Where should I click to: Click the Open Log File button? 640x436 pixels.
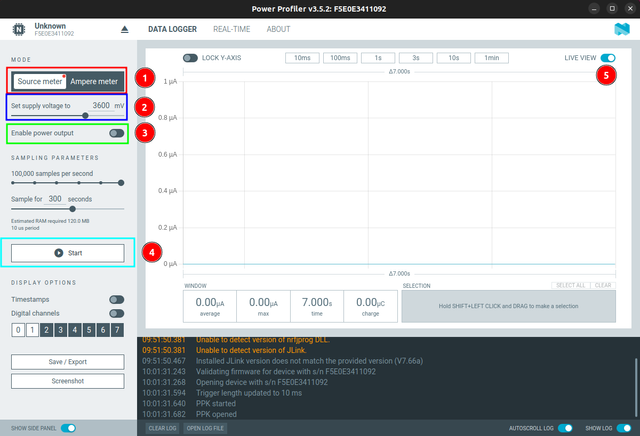[205, 427]
